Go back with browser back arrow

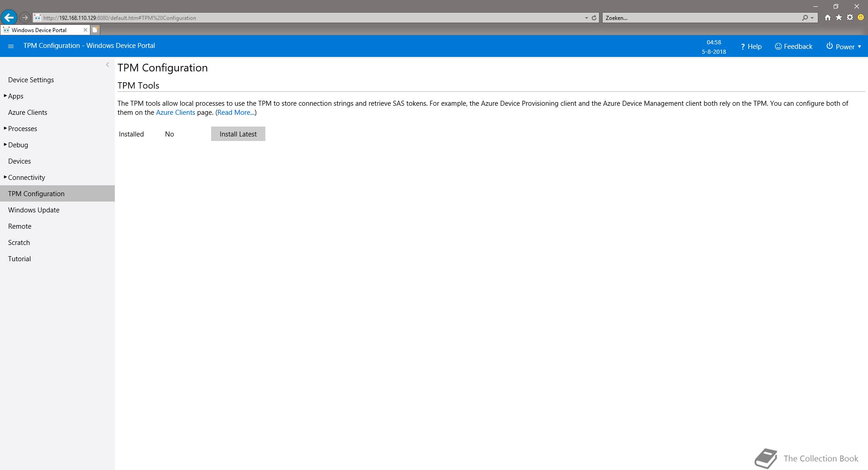click(9, 18)
